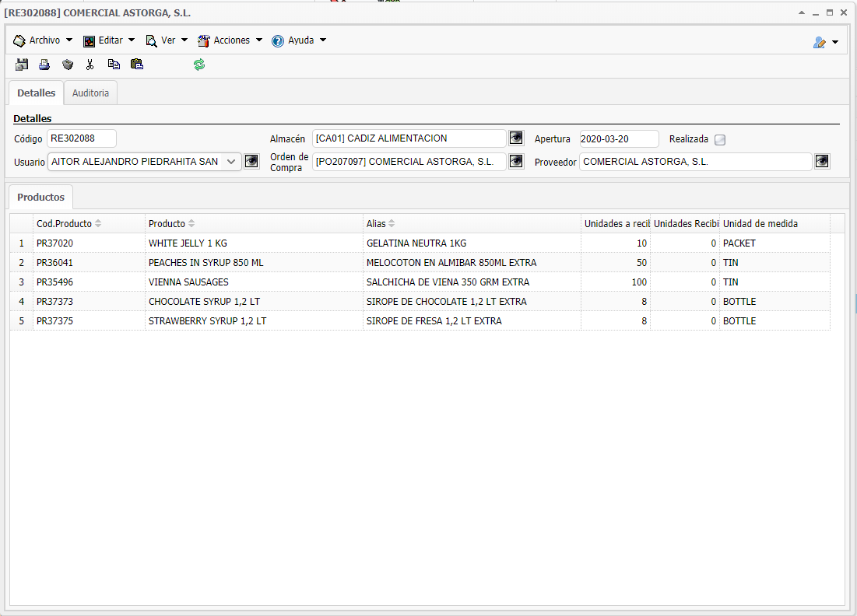Toggle the Realizada checkbox
Screen dimensions: 857x616
click(720, 140)
